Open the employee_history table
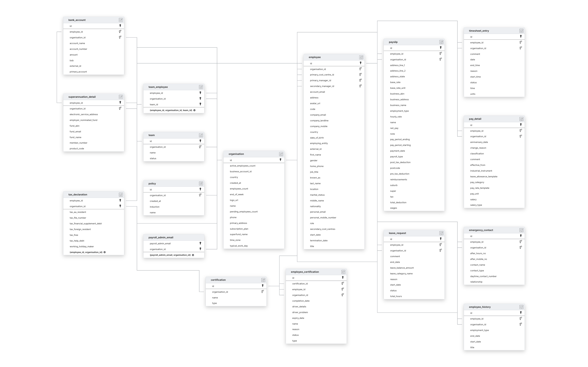This screenshot has width=588, height=367. 522,307
